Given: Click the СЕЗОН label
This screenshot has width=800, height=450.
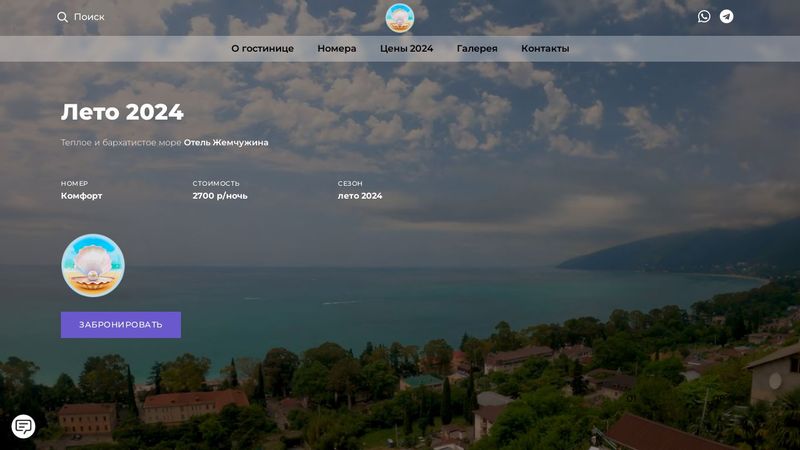Looking at the screenshot, I should (350, 184).
